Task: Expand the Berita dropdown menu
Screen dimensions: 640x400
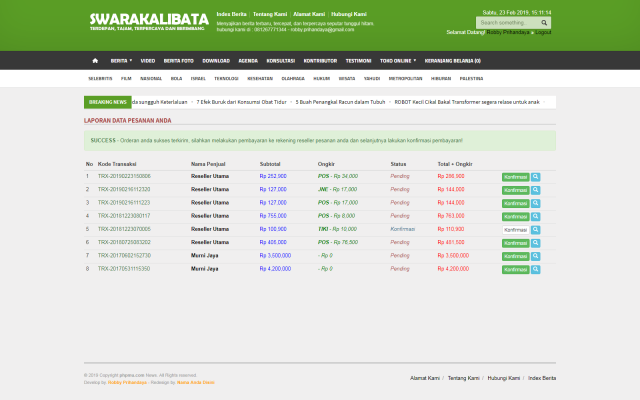Action: point(119,60)
